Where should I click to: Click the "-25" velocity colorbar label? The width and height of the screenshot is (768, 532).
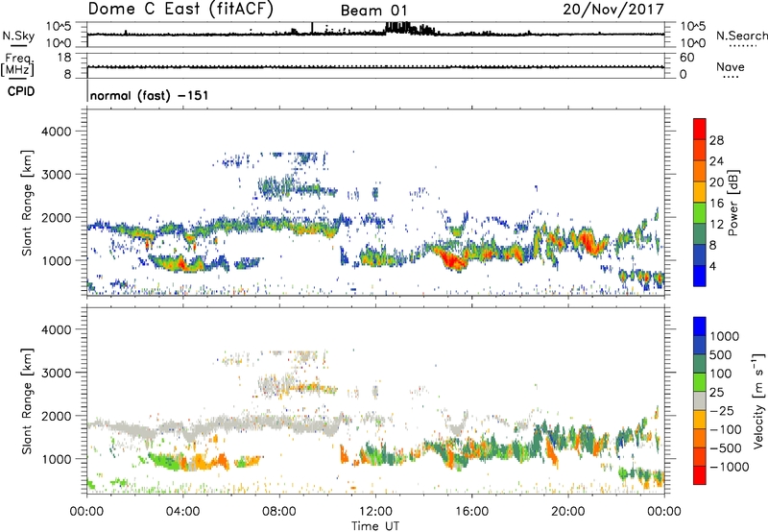click(723, 411)
